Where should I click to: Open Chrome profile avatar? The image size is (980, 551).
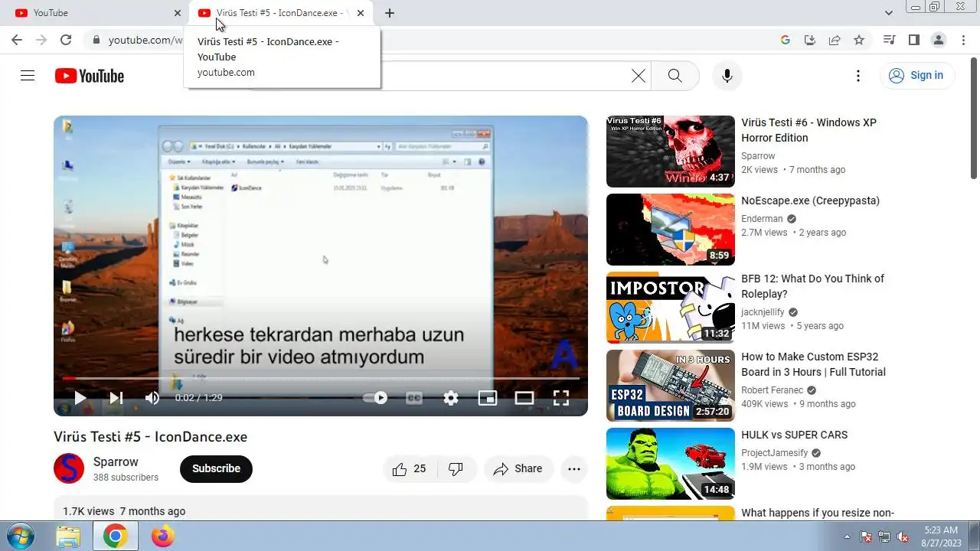pos(938,40)
